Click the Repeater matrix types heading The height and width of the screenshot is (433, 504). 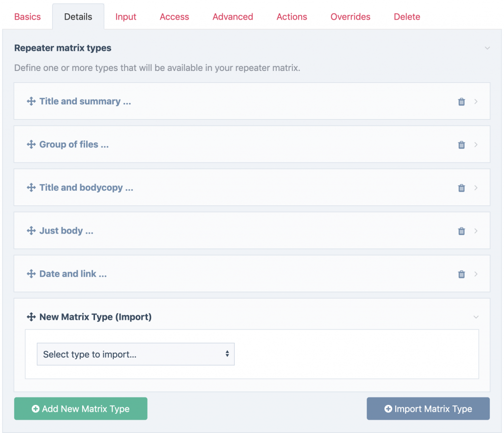[63, 48]
